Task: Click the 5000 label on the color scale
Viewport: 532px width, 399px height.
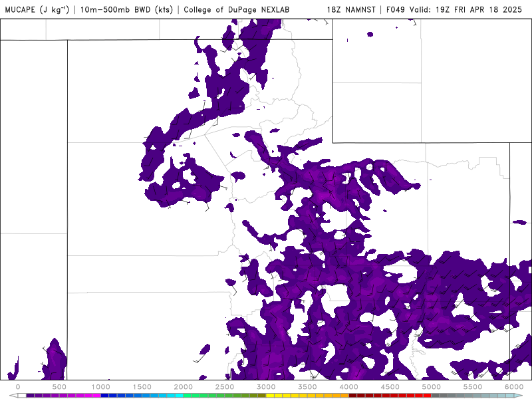Action: [431, 387]
